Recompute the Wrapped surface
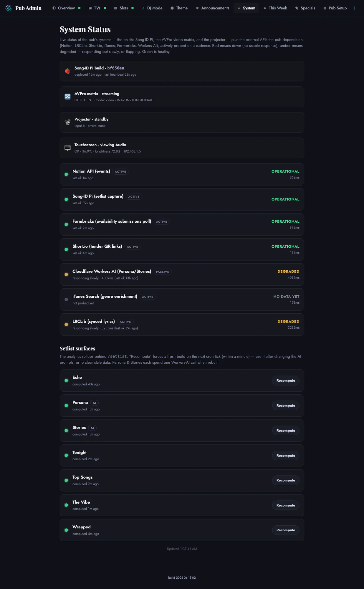 [286, 530]
